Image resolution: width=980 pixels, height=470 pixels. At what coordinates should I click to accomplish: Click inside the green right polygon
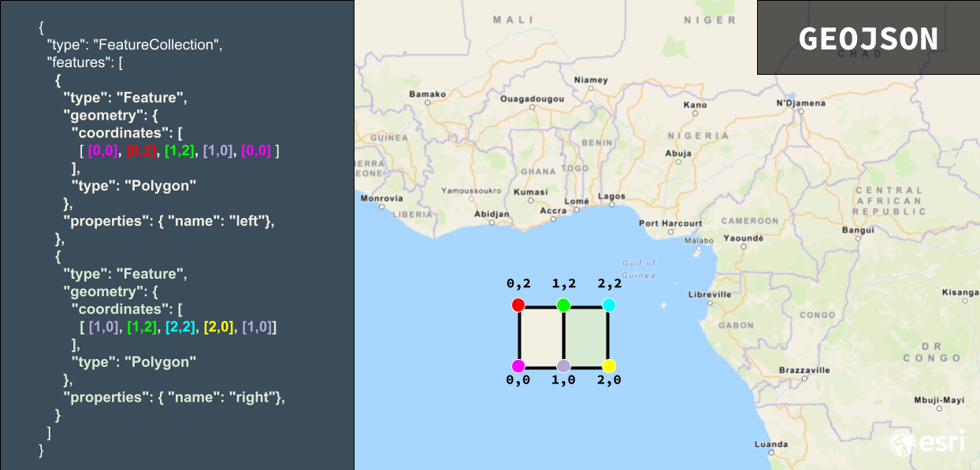click(x=586, y=336)
